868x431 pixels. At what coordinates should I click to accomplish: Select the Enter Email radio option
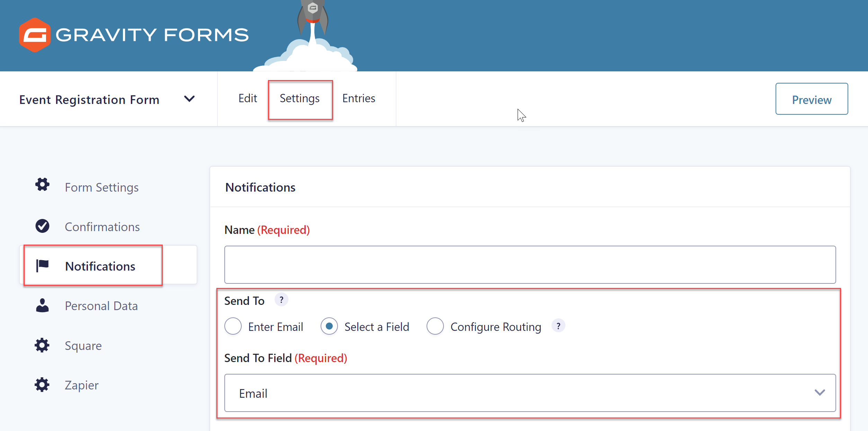tap(233, 326)
